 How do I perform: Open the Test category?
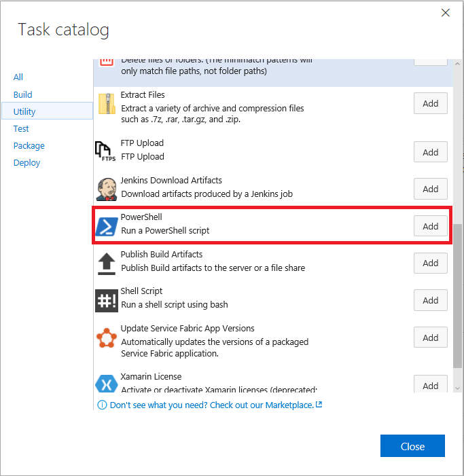click(21, 128)
